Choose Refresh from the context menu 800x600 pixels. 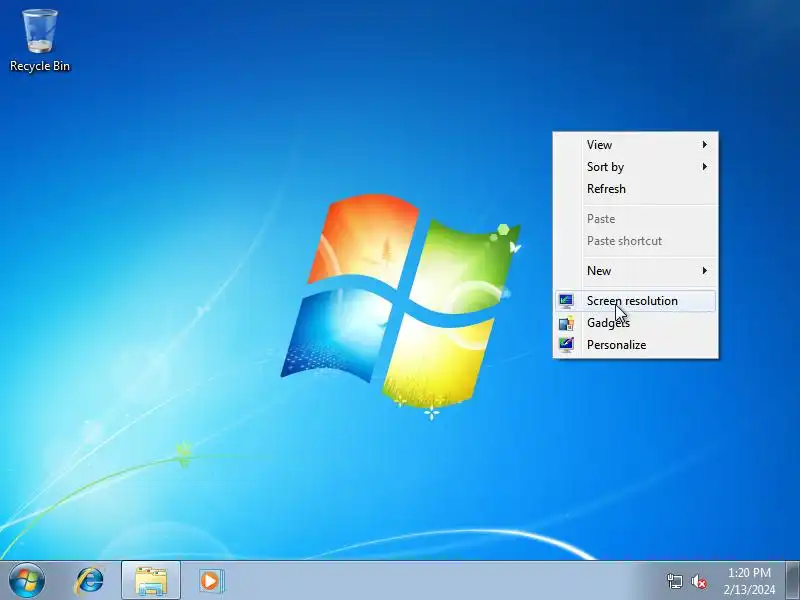tap(636, 189)
